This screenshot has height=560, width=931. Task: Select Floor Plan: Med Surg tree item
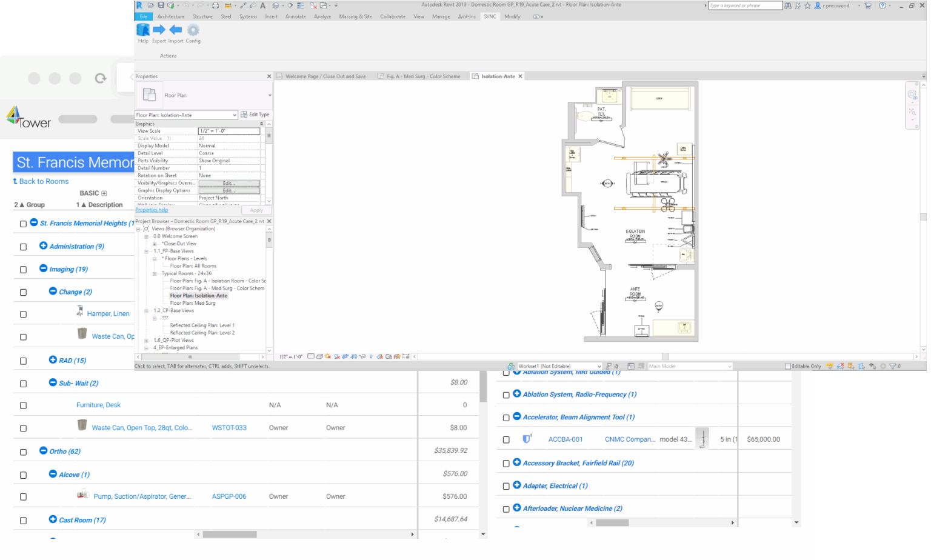[x=193, y=303]
